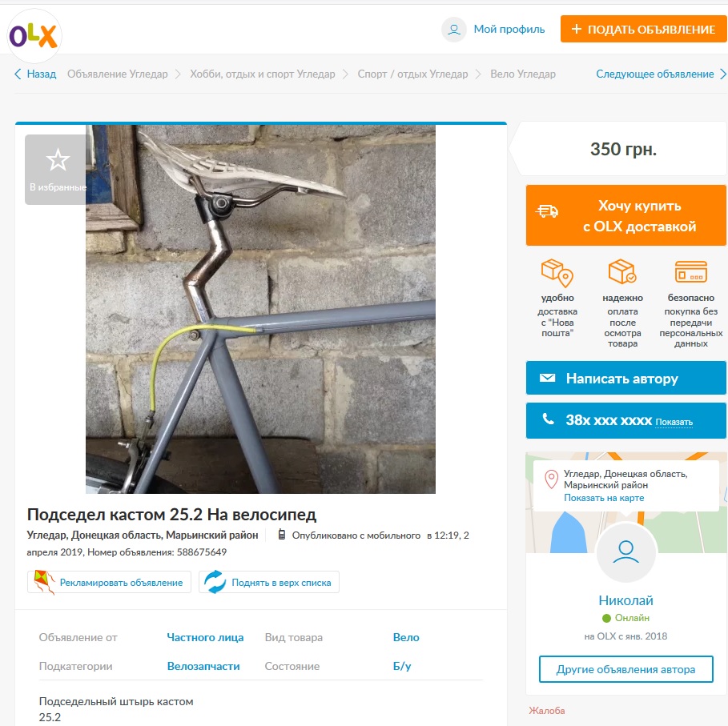Screen dimensions: 728x726
Task: Click the OLX logo
Action: pyautogui.click(x=34, y=36)
